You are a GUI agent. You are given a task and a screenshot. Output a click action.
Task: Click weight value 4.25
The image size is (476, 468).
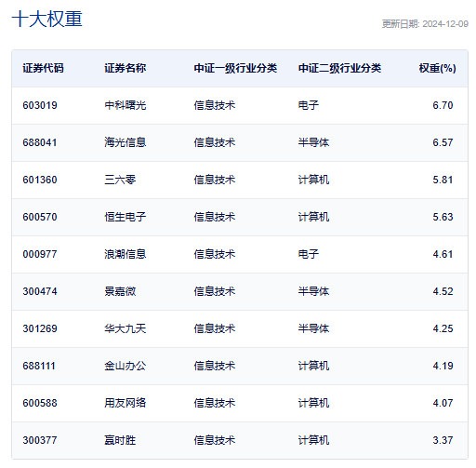click(443, 328)
